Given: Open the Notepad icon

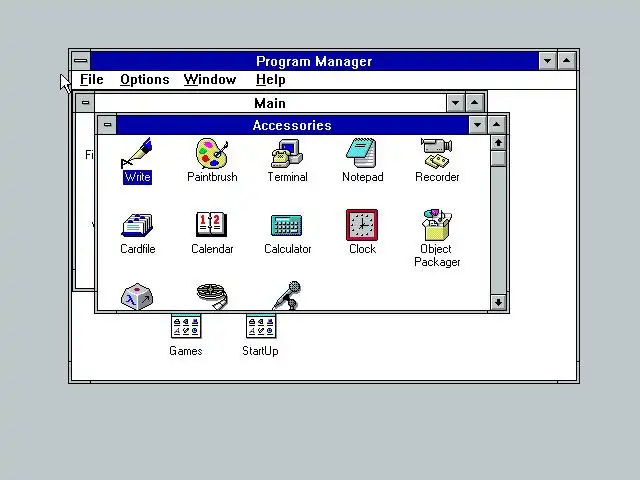Looking at the screenshot, I should point(362,153).
